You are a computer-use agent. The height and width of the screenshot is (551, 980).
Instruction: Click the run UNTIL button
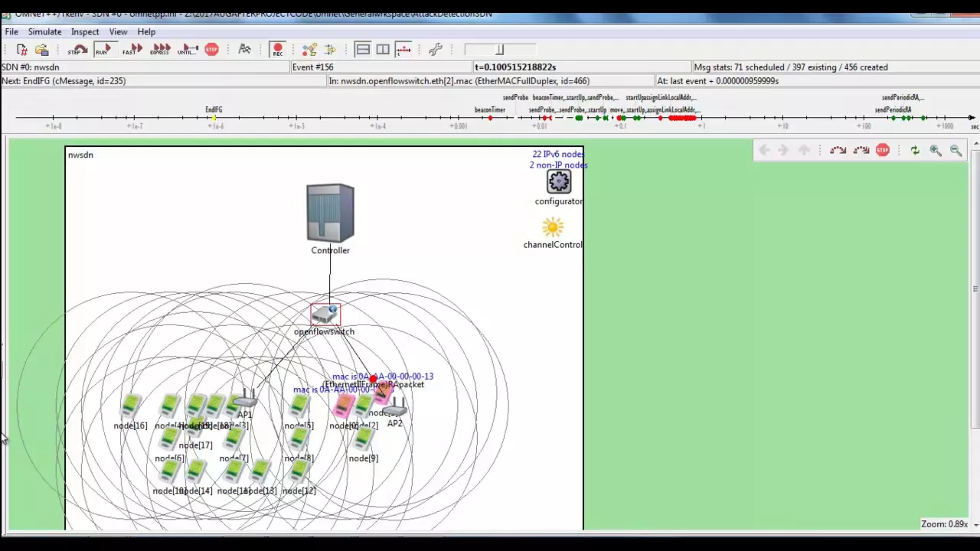coord(188,50)
